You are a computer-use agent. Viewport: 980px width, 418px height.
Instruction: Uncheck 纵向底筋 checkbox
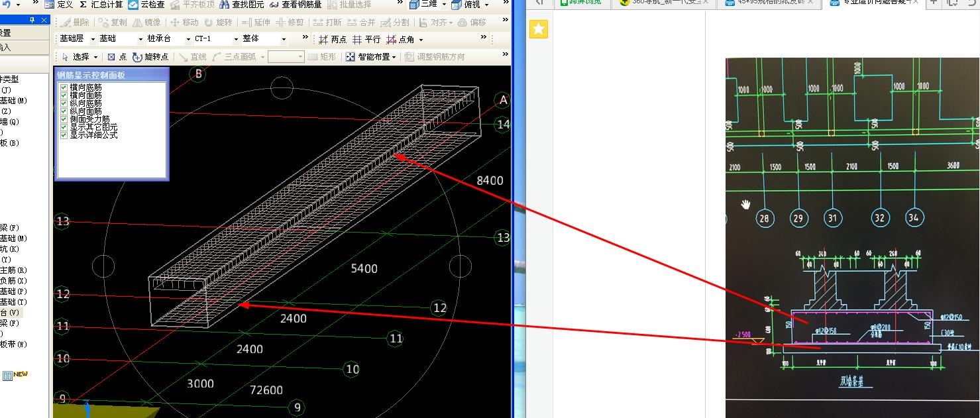pos(64,103)
